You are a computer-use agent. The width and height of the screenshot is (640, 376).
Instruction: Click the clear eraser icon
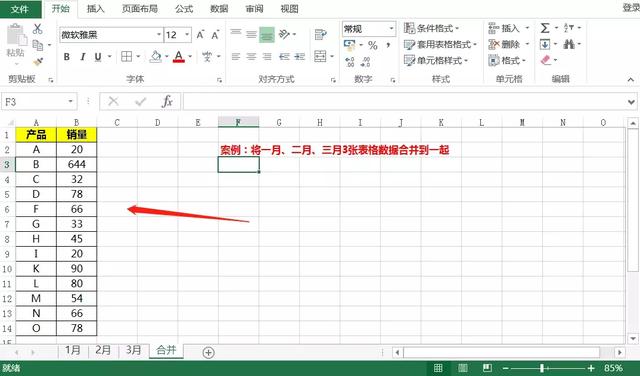[546, 60]
